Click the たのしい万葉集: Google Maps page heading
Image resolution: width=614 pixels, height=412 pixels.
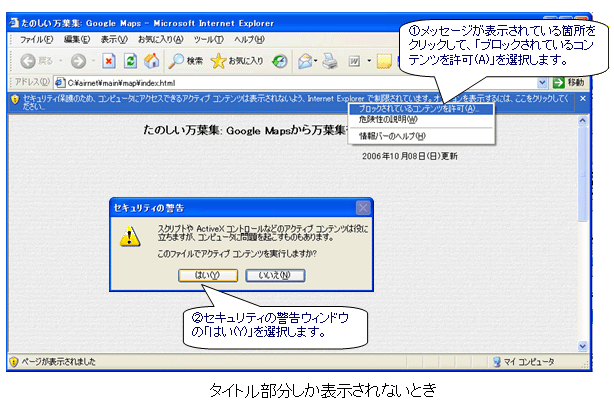[x=245, y=130]
